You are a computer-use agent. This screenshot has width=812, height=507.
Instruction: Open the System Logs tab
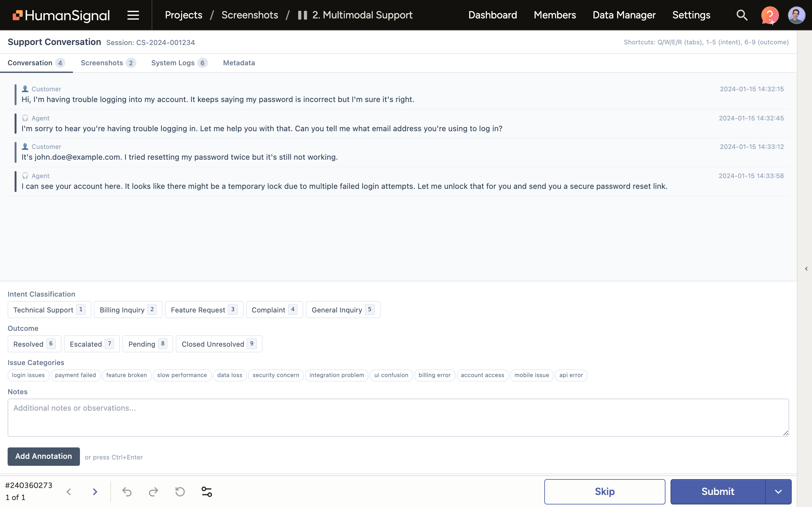(x=179, y=63)
